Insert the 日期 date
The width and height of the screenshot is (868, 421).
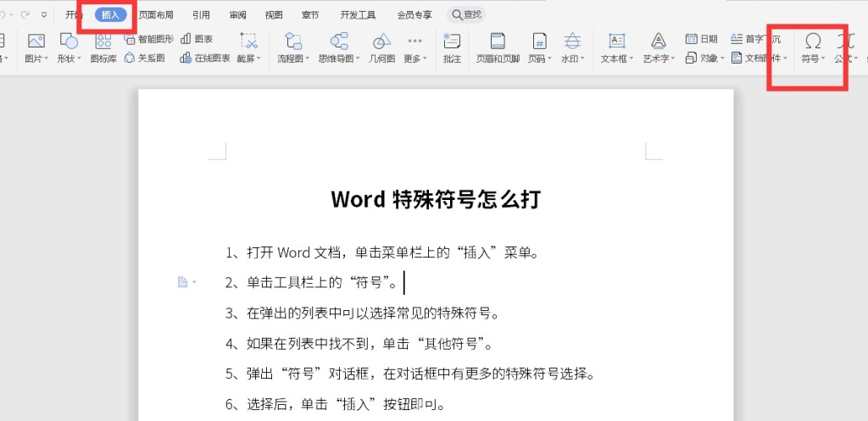(x=701, y=39)
